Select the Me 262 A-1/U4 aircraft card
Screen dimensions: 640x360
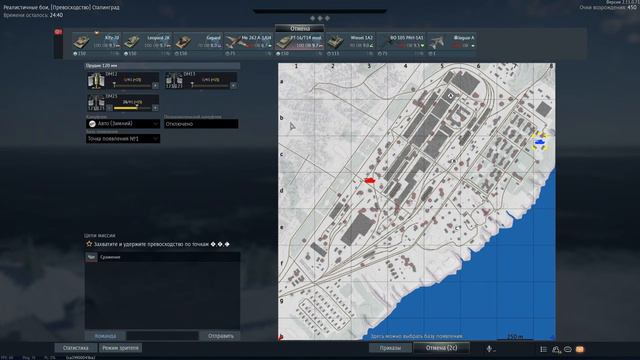[249, 44]
